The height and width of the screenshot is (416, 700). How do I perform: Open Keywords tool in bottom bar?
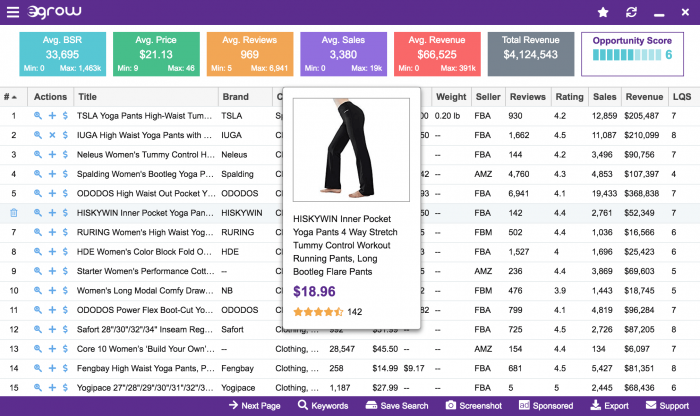point(323,405)
